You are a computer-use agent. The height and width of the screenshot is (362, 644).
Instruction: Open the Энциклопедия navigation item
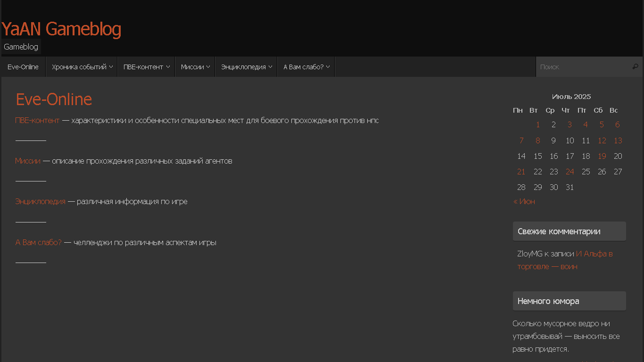pyautogui.click(x=243, y=67)
